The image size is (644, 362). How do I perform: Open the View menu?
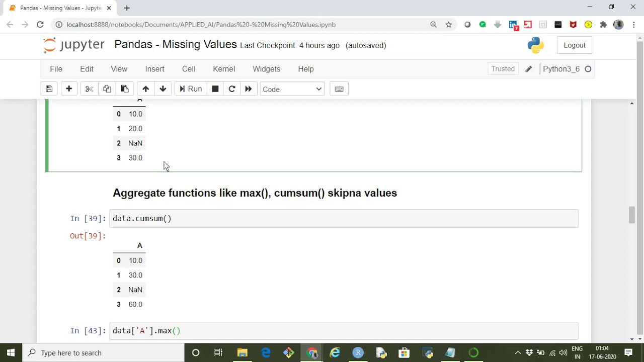coord(119,69)
